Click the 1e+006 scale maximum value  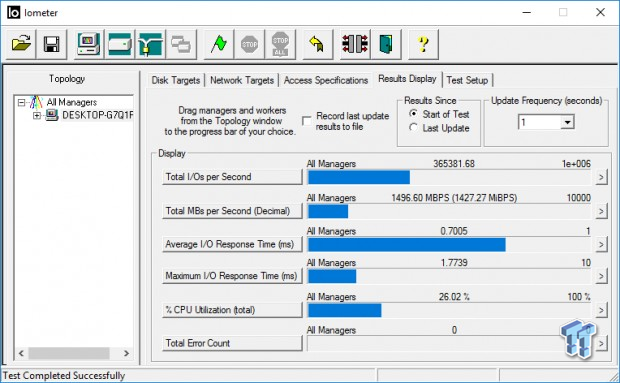click(x=577, y=164)
